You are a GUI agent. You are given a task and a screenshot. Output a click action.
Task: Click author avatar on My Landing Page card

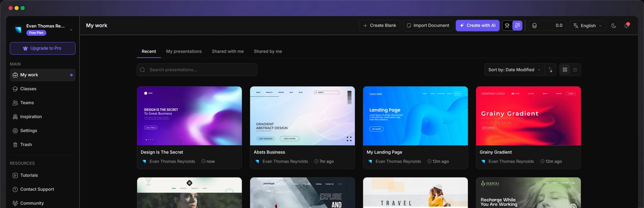tap(370, 161)
